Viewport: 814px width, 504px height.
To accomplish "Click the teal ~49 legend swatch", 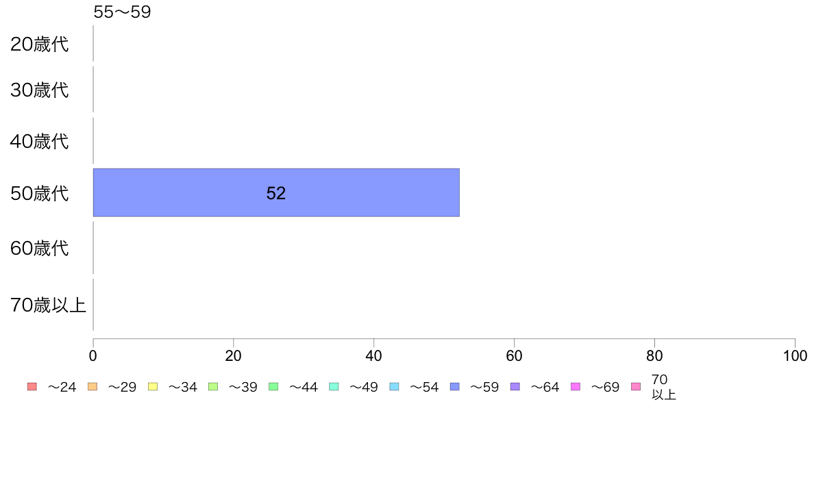I will coord(334,387).
